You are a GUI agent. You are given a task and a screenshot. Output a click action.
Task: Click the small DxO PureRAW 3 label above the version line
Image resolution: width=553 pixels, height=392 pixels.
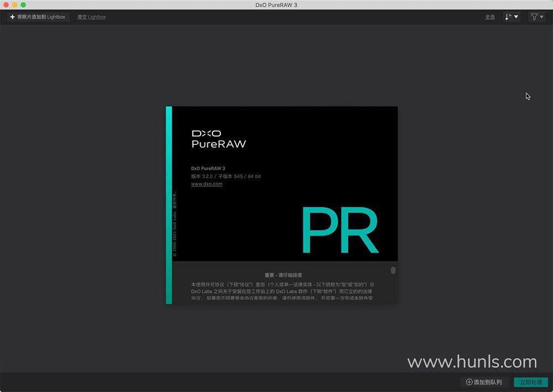(x=208, y=169)
